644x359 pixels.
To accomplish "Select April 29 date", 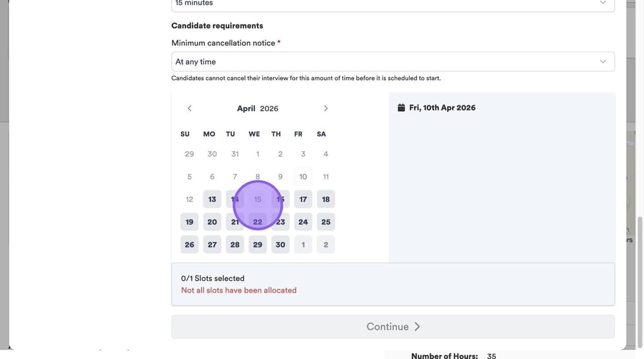I will click(258, 245).
